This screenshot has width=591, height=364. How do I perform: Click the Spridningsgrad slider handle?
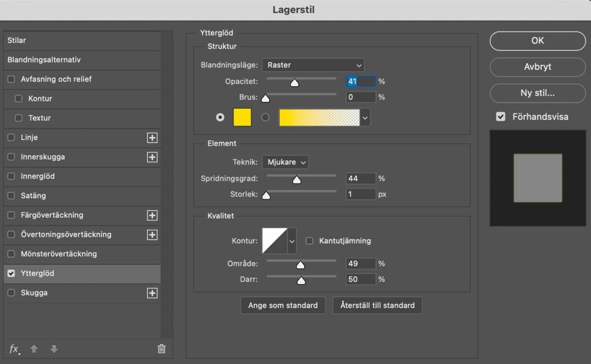pyautogui.click(x=296, y=180)
